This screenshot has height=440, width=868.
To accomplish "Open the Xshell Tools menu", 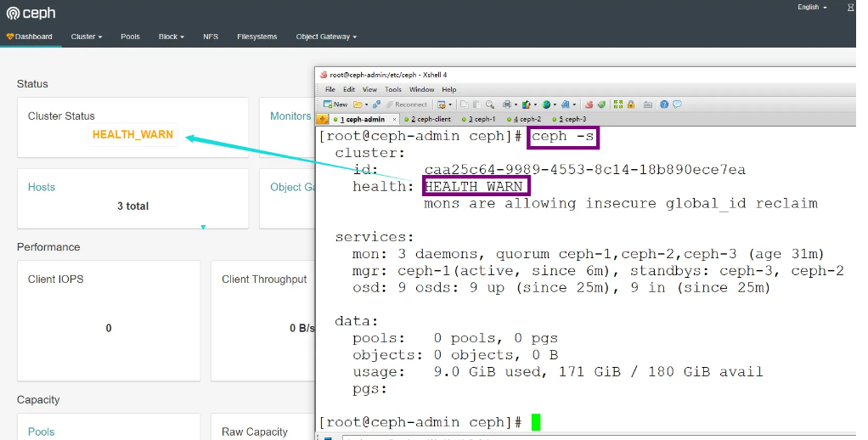I will coord(393,89).
